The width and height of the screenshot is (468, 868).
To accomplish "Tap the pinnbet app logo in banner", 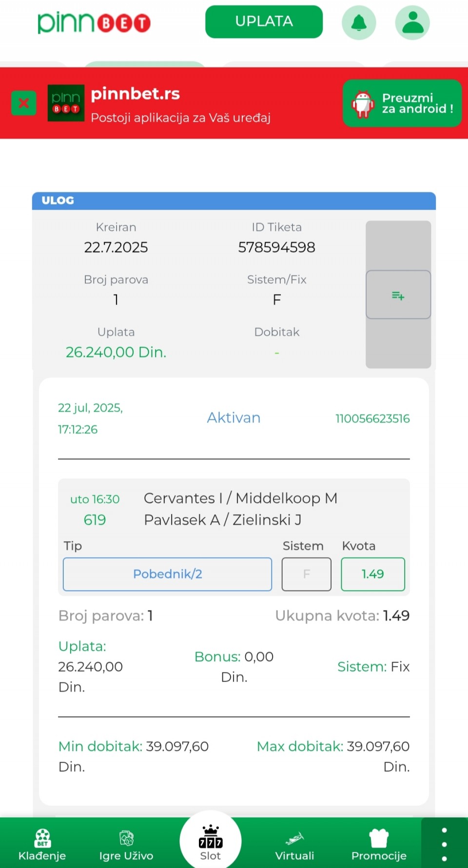I will [x=66, y=103].
